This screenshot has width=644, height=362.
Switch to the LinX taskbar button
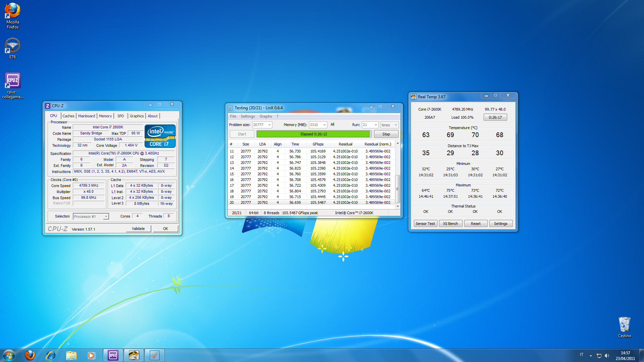pos(154,355)
